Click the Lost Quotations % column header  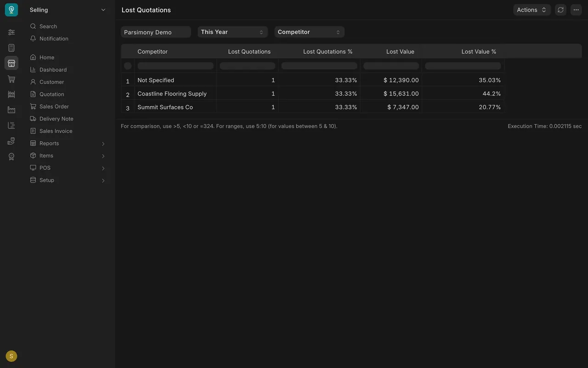pos(328,52)
